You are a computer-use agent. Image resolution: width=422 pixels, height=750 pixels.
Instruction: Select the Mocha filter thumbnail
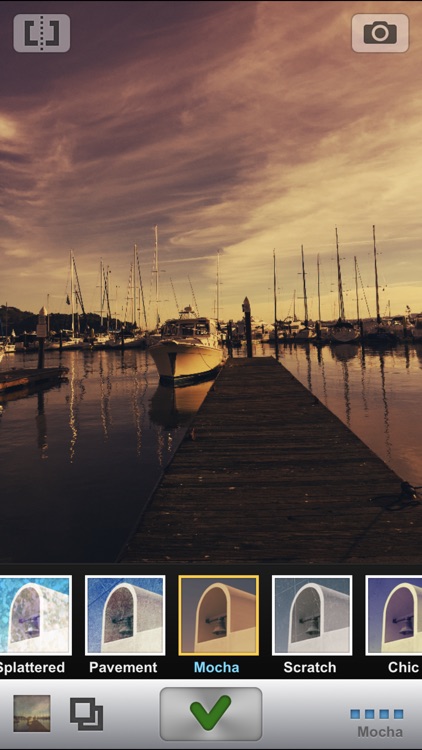pyautogui.click(x=219, y=615)
